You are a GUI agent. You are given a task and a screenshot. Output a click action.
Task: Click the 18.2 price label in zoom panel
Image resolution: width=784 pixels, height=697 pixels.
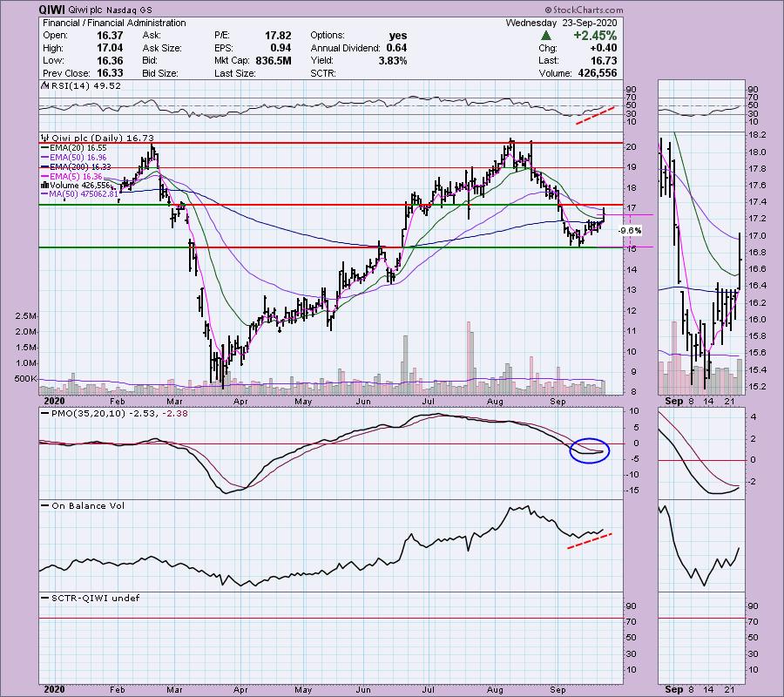pos(759,135)
